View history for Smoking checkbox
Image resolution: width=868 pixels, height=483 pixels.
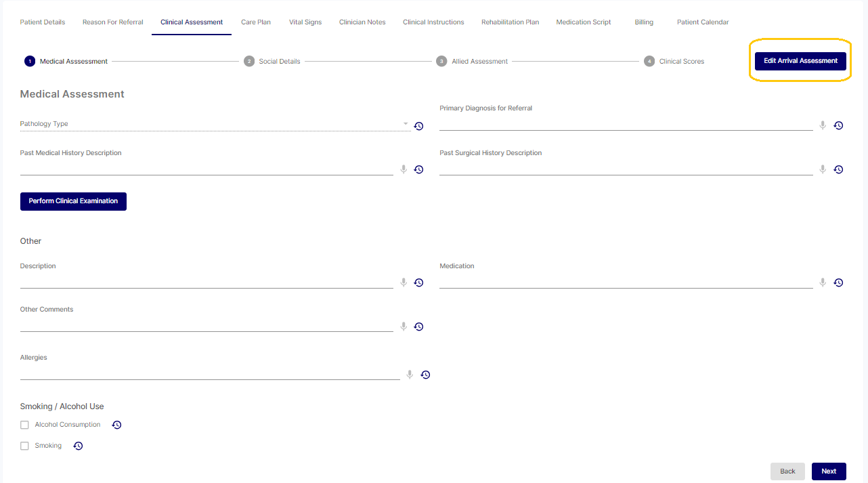78,446
